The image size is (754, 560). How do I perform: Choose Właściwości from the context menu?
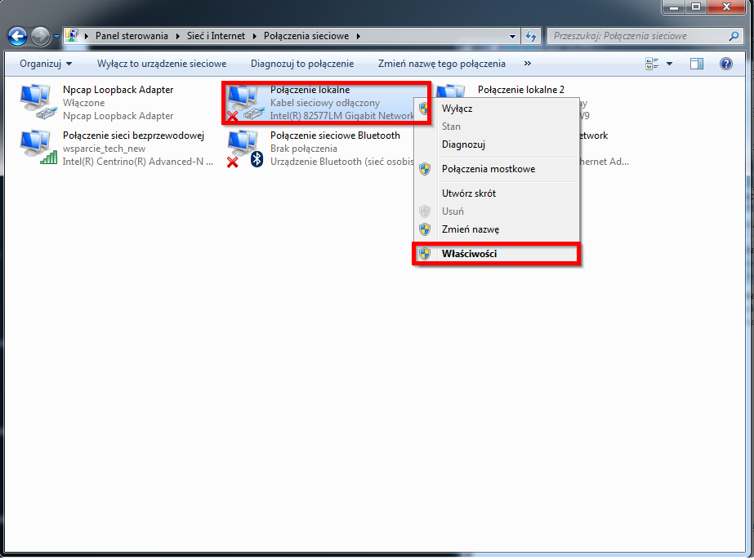click(x=469, y=254)
